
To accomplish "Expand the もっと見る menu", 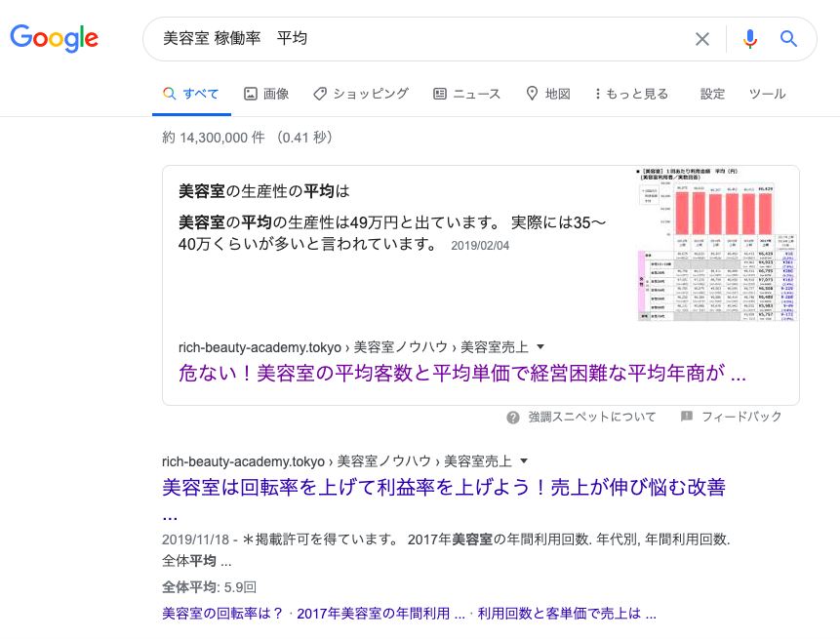I will (x=631, y=94).
